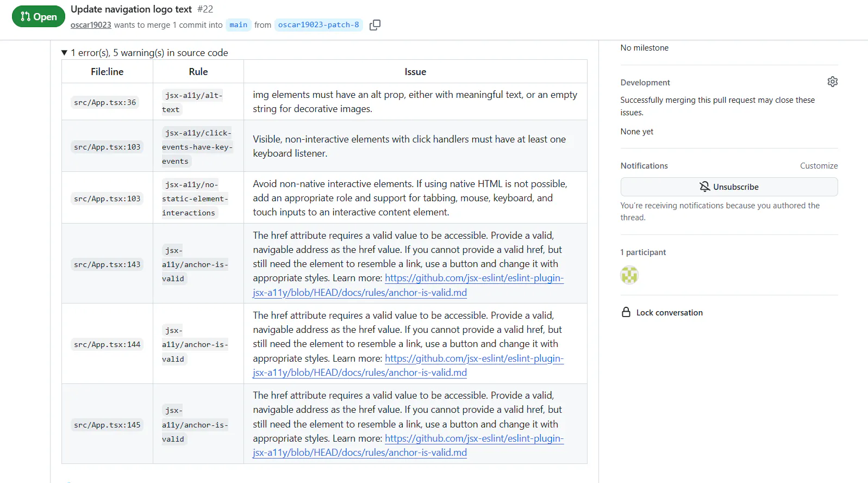Select the src/App.tsx:145 cell

(107, 425)
